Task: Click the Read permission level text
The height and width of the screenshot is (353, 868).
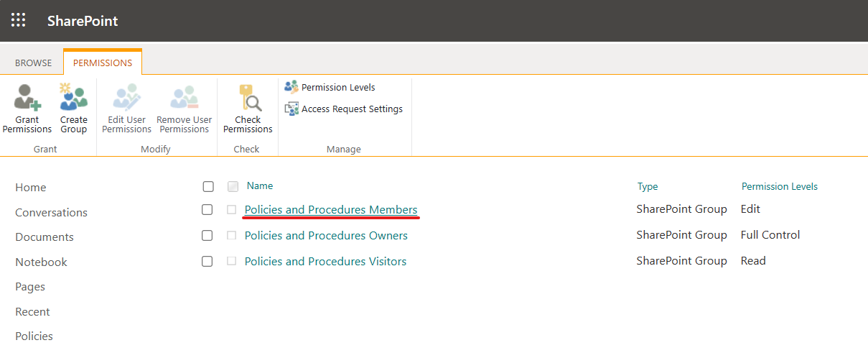Action: pos(753,261)
